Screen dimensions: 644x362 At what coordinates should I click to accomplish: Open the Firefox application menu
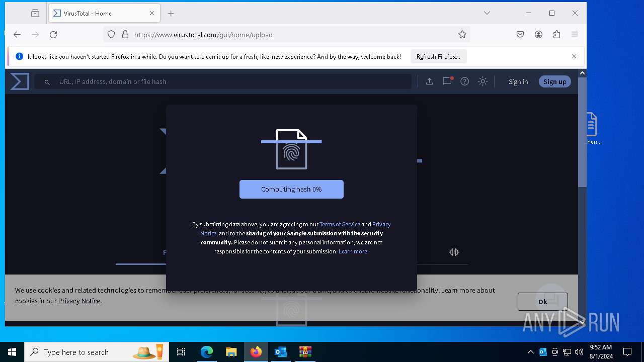tap(575, 34)
